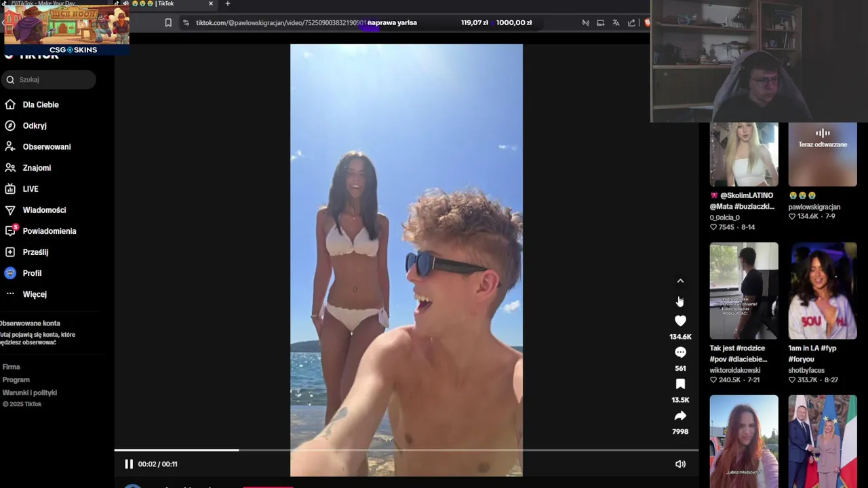This screenshot has height=488, width=868.
Task: Click the site settings icon in address bar
Action: pyautogui.click(x=186, y=22)
